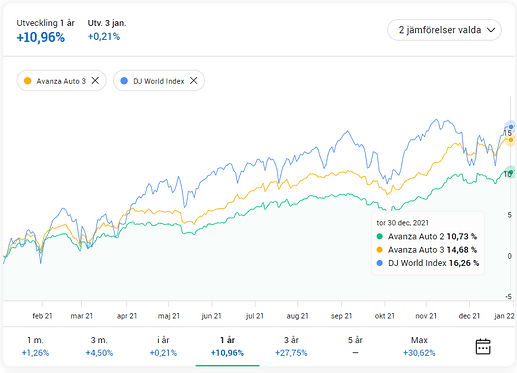Select the 5 år period tab
Viewport: 517px width, 373px height.
pyautogui.click(x=355, y=346)
